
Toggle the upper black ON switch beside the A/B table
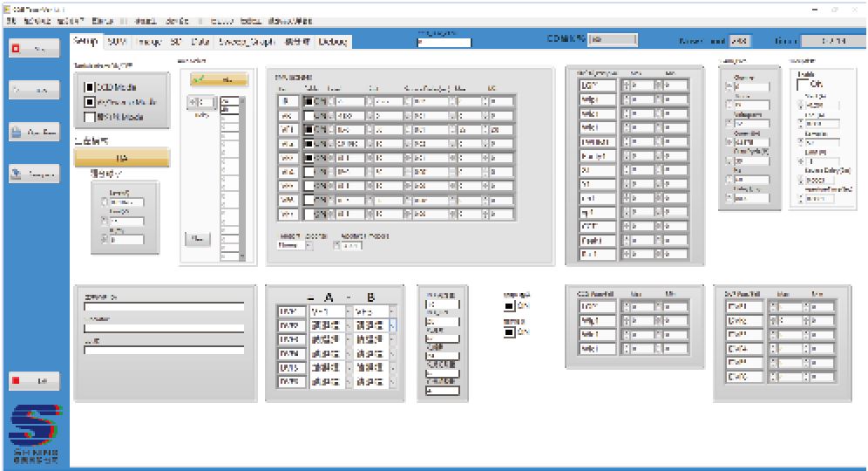509,306
